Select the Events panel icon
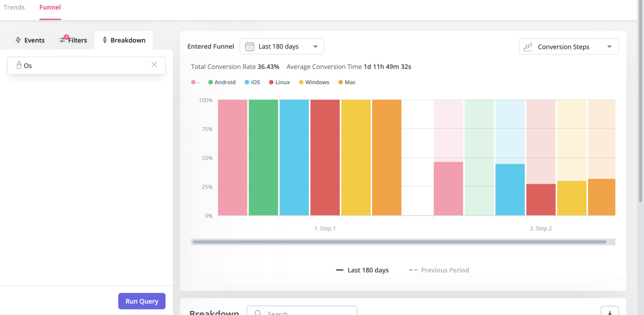Viewport: 644px width, 315px height. pyautogui.click(x=18, y=40)
